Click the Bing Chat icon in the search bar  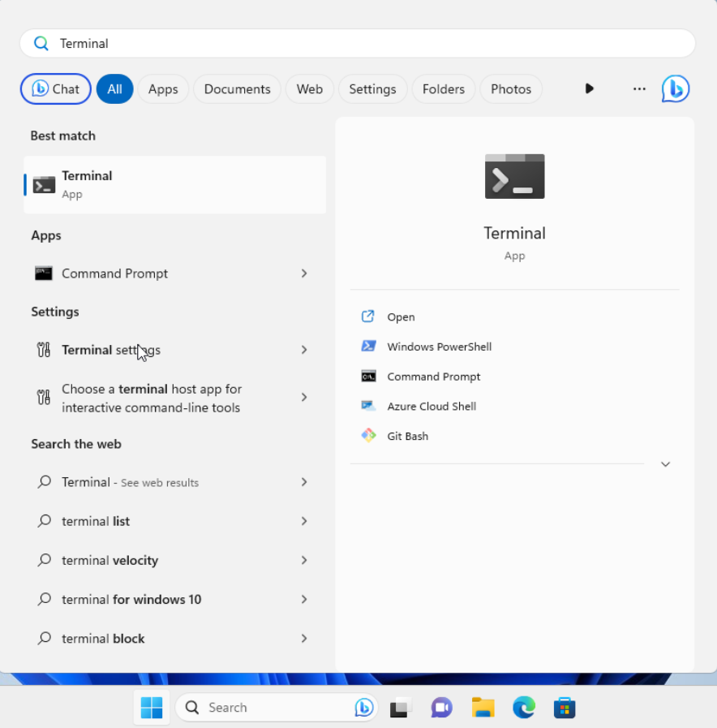pyautogui.click(x=676, y=88)
